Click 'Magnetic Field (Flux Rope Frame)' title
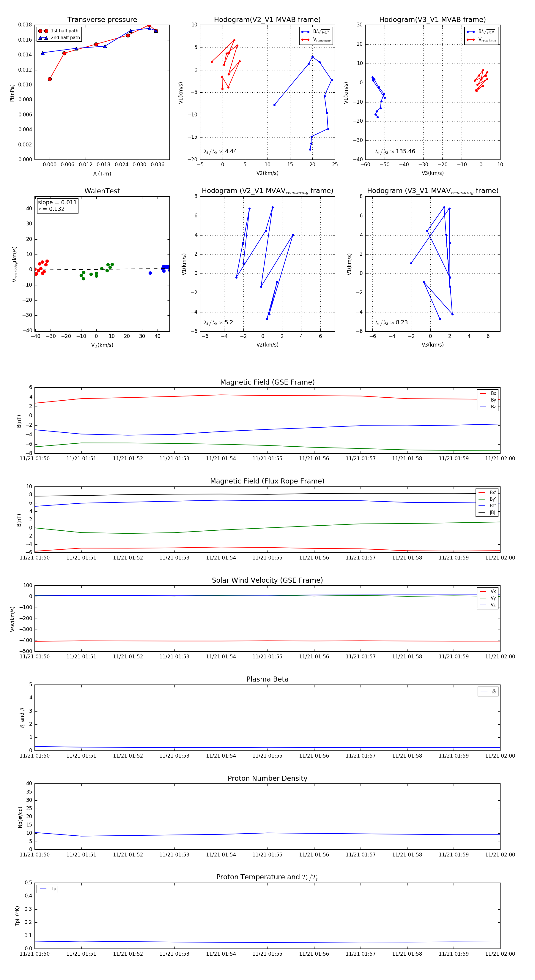This screenshot has height=980, width=535. click(267, 481)
